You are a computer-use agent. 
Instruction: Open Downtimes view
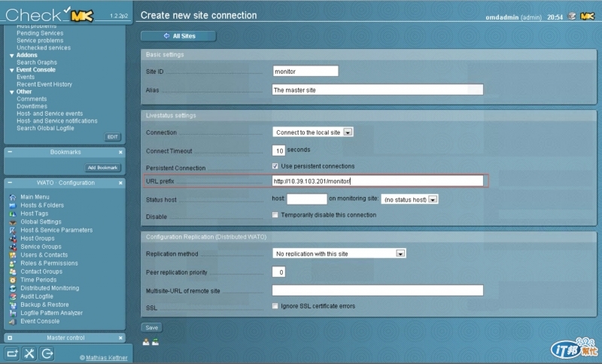(x=32, y=106)
